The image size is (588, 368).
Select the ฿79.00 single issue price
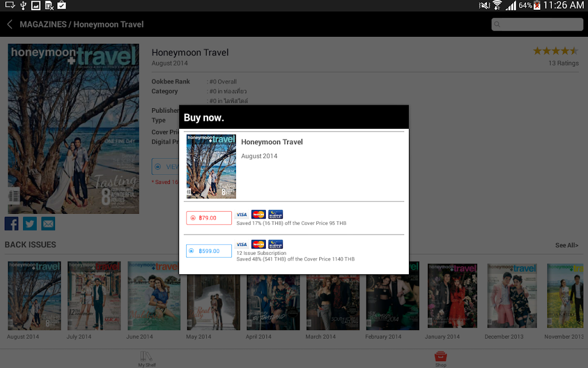pyautogui.click(x=209, y=218)
